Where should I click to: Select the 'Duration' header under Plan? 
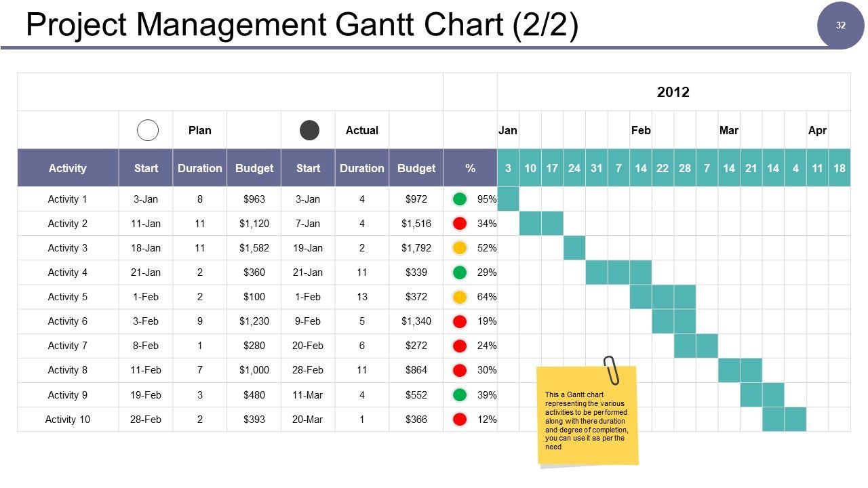[x=200, y=168]
